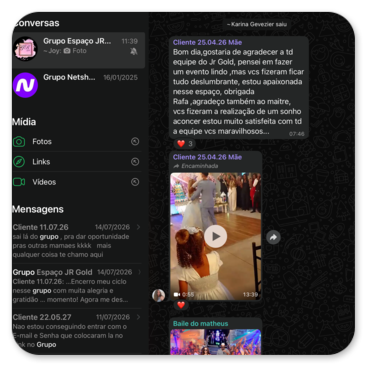Open Vídeos media filter
Viewport: 365px width, 365px height.
(x=77, y=182)
